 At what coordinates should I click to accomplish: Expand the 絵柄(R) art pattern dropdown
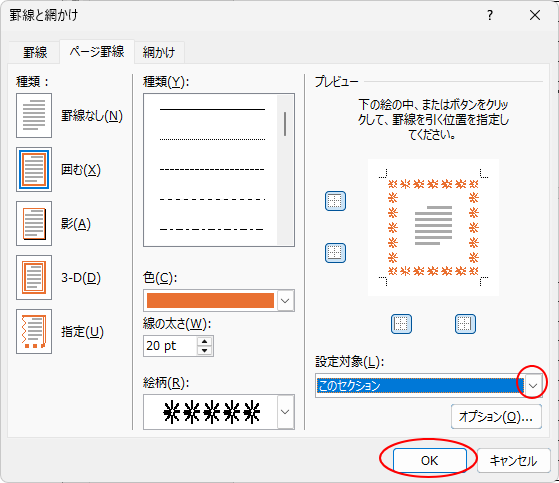(285, 412)
